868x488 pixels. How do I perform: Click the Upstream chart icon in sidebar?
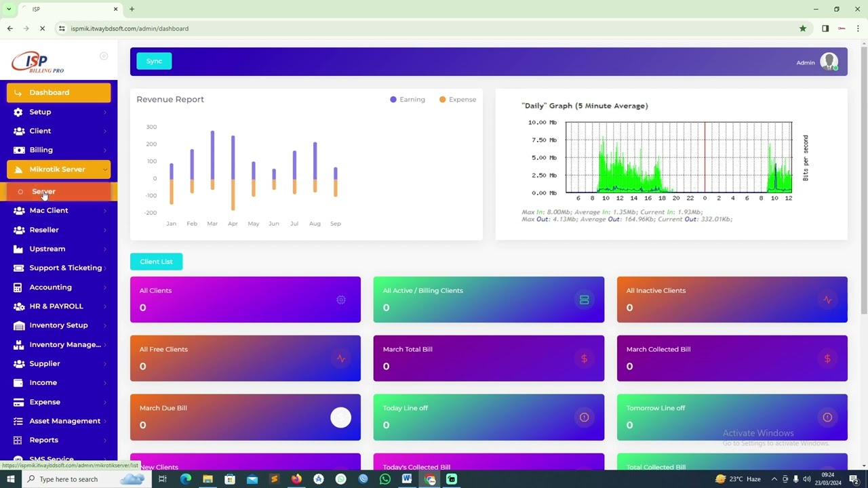click(x=18, y=249)
